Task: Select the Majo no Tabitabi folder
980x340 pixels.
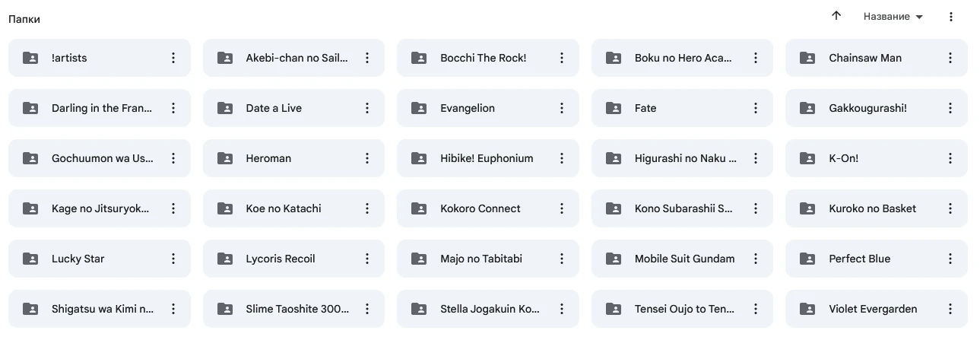Action: 480,259
